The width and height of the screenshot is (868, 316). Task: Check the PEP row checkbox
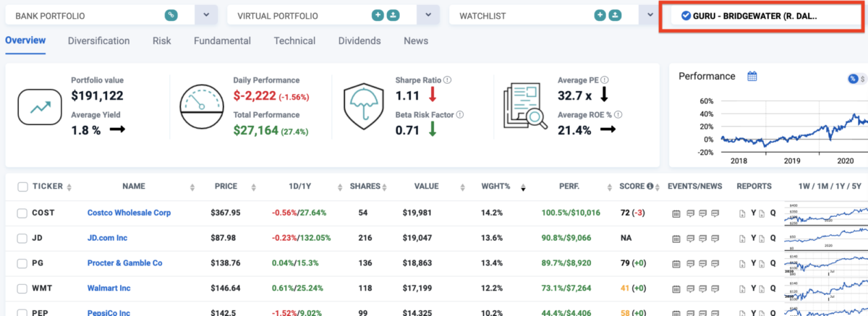click(x=22, y=312)
